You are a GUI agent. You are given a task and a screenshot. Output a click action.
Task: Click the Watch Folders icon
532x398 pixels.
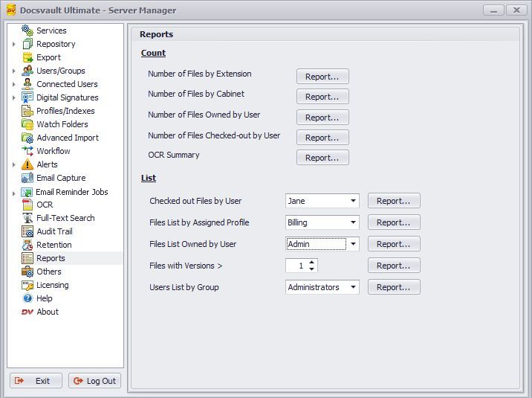[27, 124]
